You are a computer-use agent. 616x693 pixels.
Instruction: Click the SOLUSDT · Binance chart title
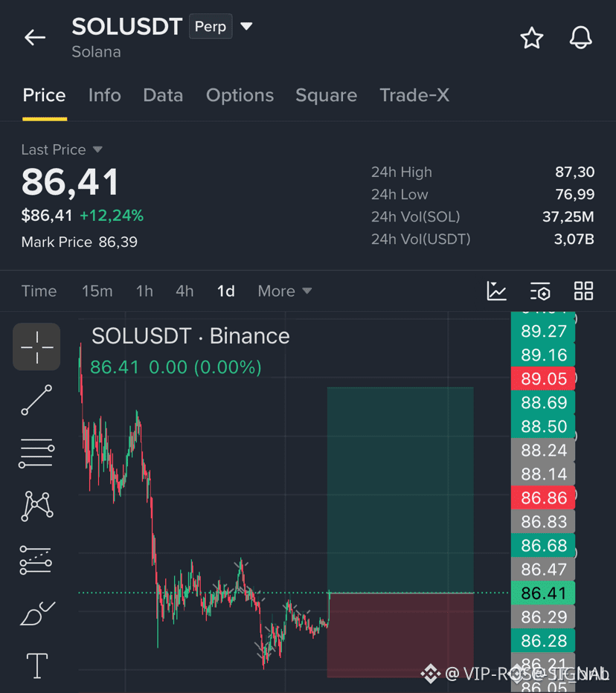(190, 336)
